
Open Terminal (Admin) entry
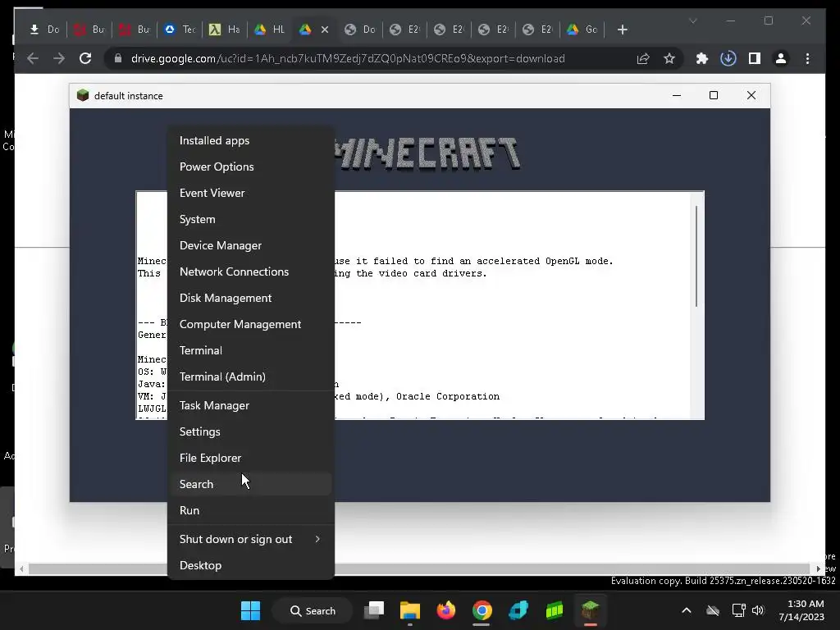[x=250, y=377]
